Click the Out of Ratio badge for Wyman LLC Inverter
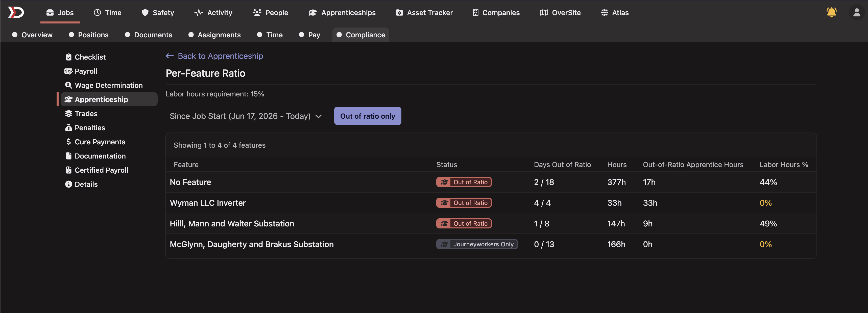868x313 pixels. tap(464, 203)
